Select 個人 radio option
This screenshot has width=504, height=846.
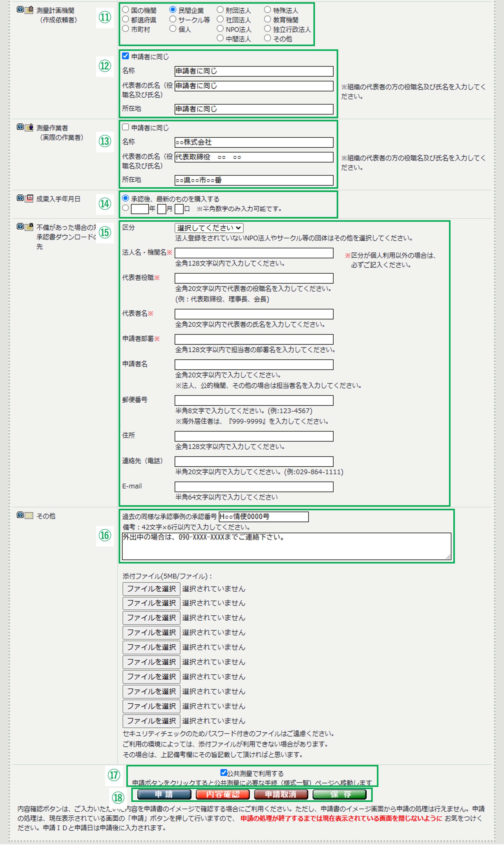pyautogui.click(x=173, y=29)
